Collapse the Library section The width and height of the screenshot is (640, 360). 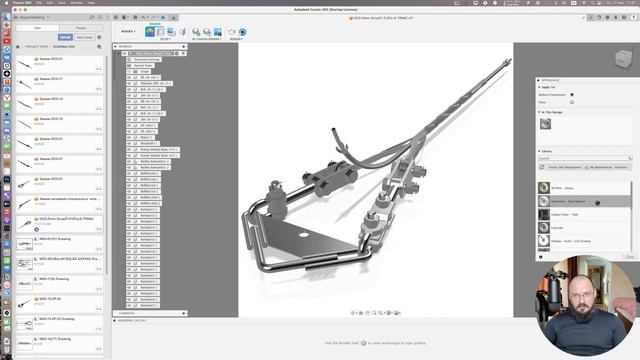[x=539, y=151]
